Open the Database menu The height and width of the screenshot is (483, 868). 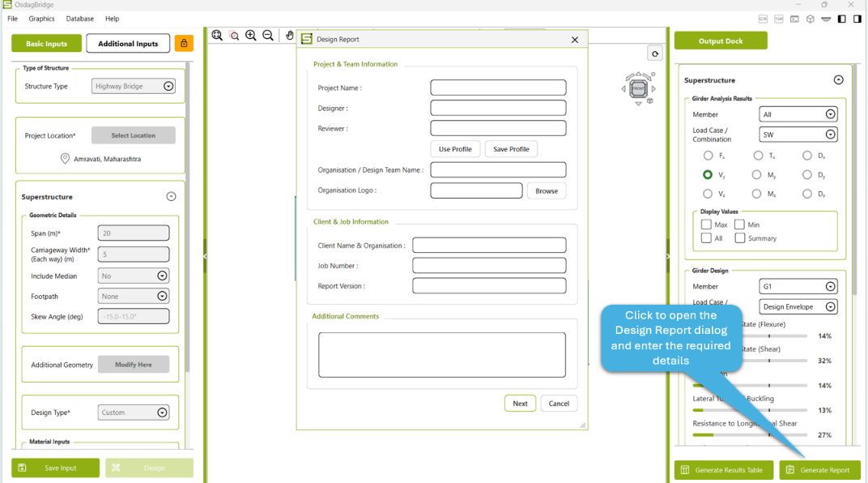tap(79, 19)
